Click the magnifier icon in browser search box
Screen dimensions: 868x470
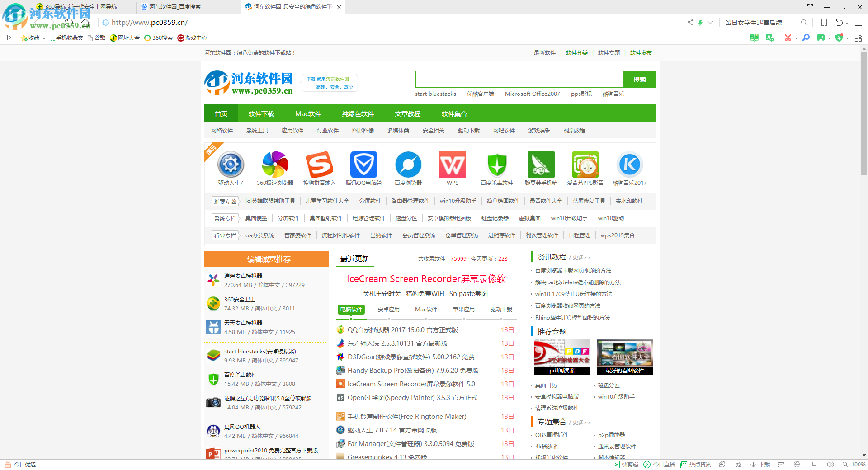(x=804, y=22)
